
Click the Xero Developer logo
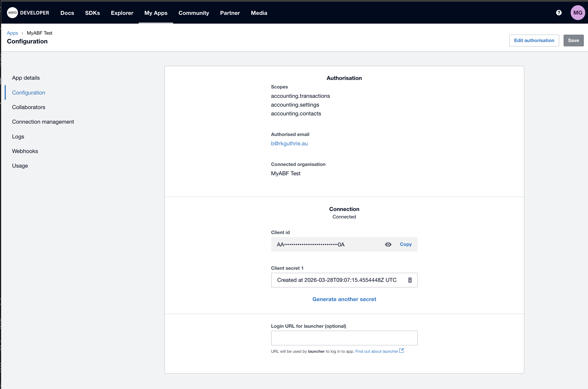point(28,13)
